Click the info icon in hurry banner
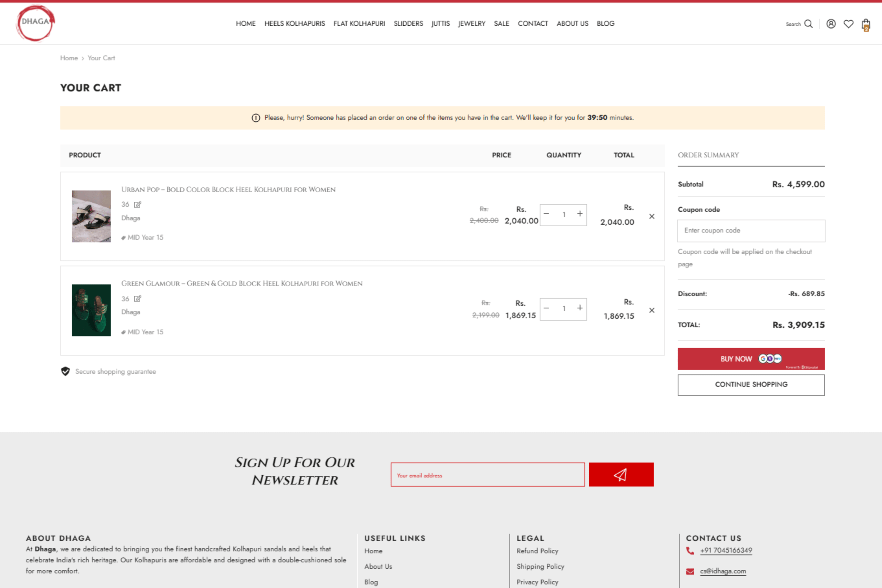Screen dimensions: 882x588 [256, 118]
